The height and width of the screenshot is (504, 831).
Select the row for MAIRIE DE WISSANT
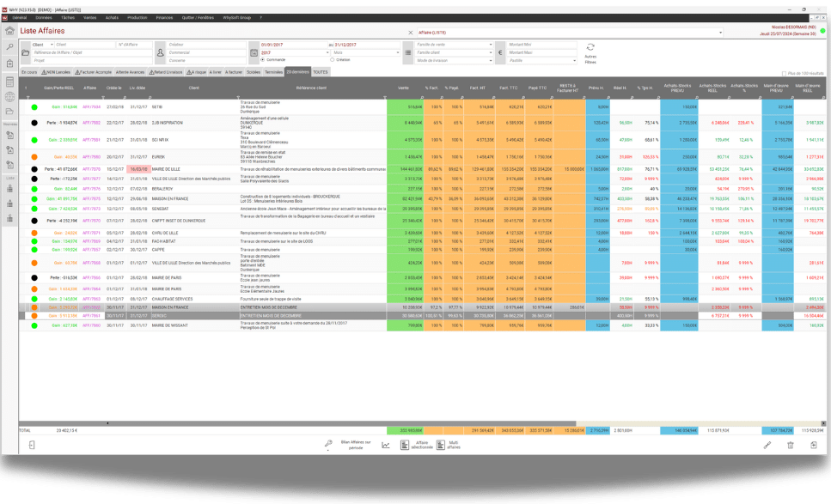422,325
